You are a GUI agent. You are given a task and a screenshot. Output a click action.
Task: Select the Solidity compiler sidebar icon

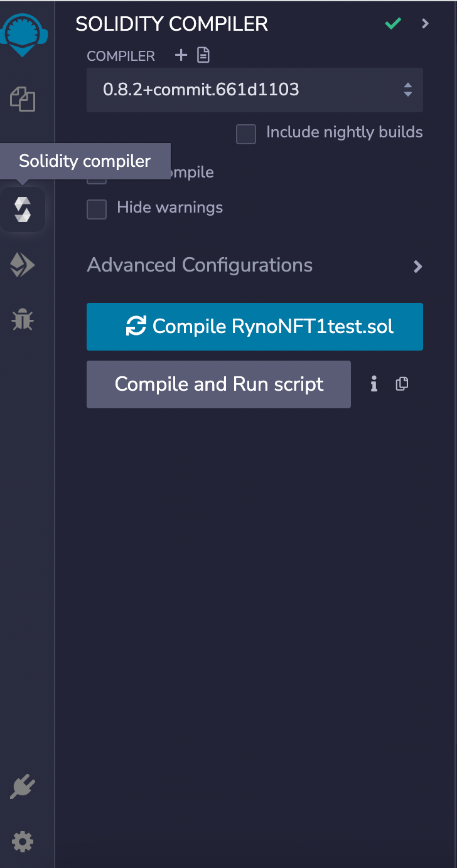23,209
